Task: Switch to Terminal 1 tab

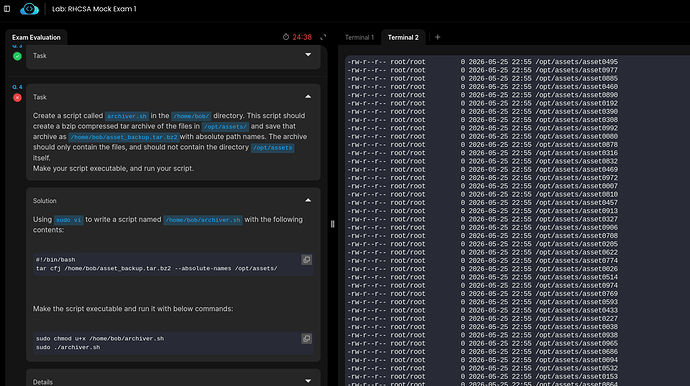Action: point(359,37)
